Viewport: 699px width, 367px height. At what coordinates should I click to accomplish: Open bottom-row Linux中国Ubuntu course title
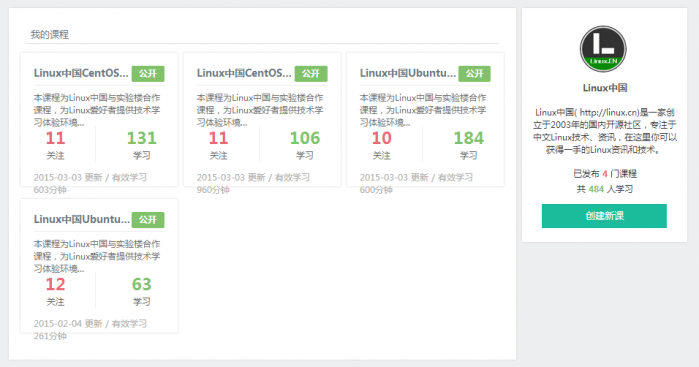82,219
